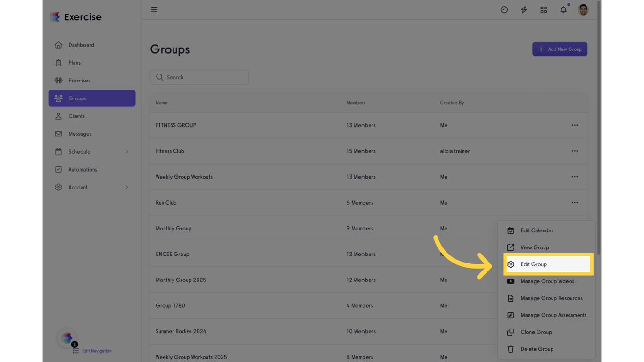Toggle the Automations checkbox icon in sidebar
The height and width of the screenshot is (362, 644).
(58, 169)
